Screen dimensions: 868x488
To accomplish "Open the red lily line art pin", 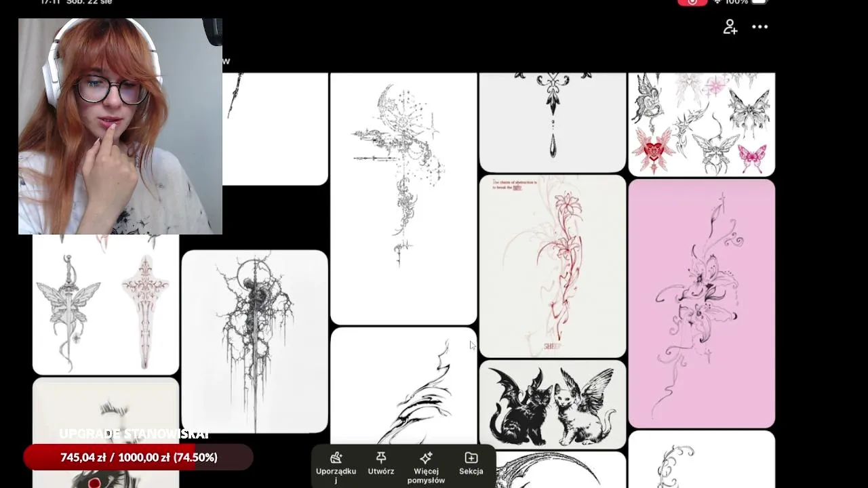I will 553,266.
